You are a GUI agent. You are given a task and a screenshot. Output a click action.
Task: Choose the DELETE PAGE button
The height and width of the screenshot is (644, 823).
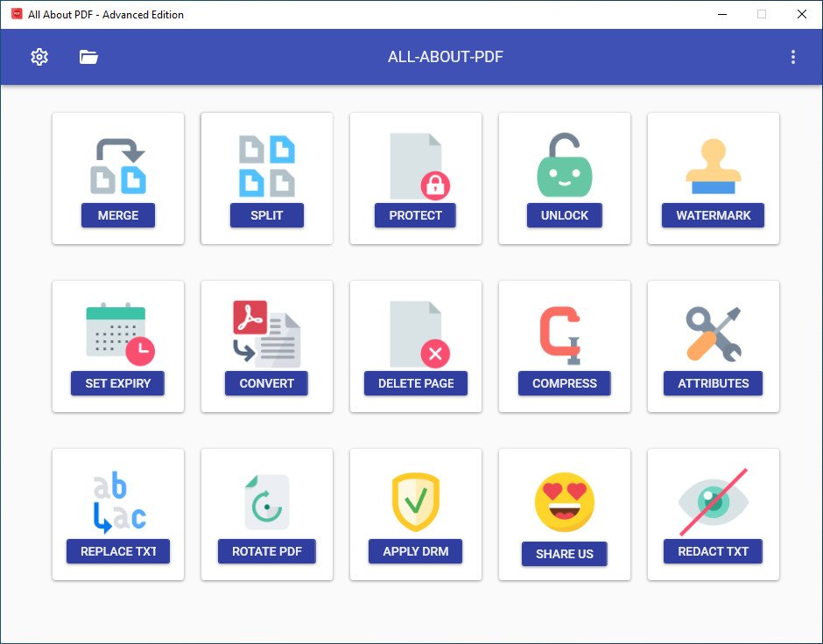tap(416, 383)
